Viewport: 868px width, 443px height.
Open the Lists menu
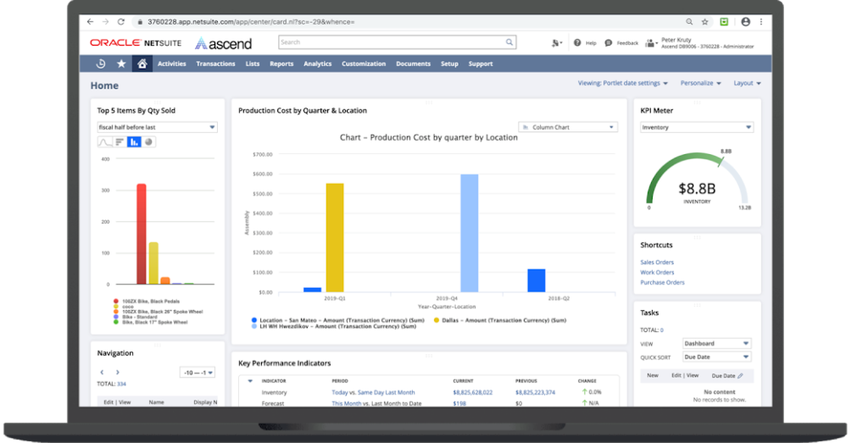click(253, 64)
